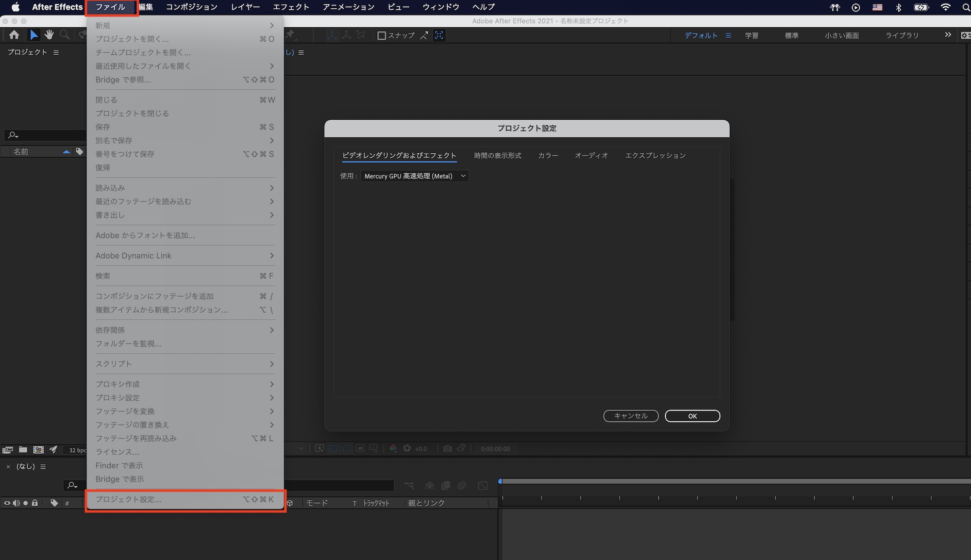Click the snapshot camera icon in viewer
The height and width of the screenshot is (560, 971).
point(447,448)
